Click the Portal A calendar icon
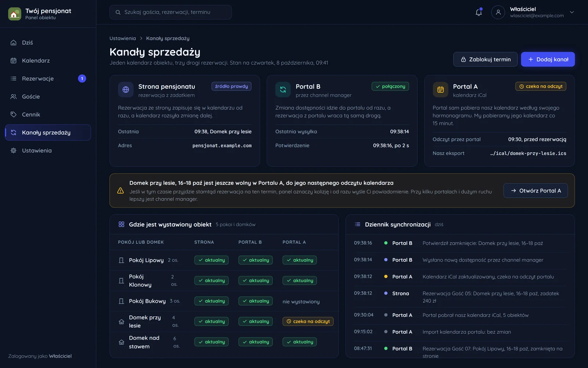The width and height of the screenshot is (588, 368). (x=440, y=90)
